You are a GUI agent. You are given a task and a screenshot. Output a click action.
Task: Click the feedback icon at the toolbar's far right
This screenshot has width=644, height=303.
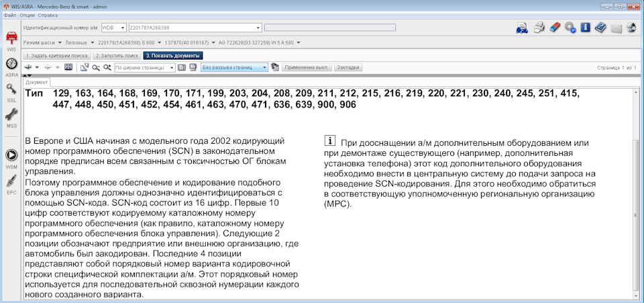[x=631, y=28]
